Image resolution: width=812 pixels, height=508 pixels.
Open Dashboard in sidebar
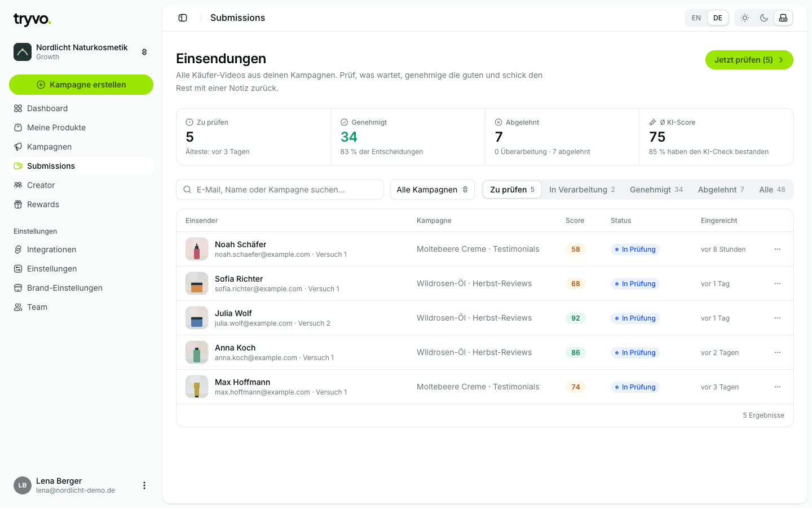tap(81, 108)
